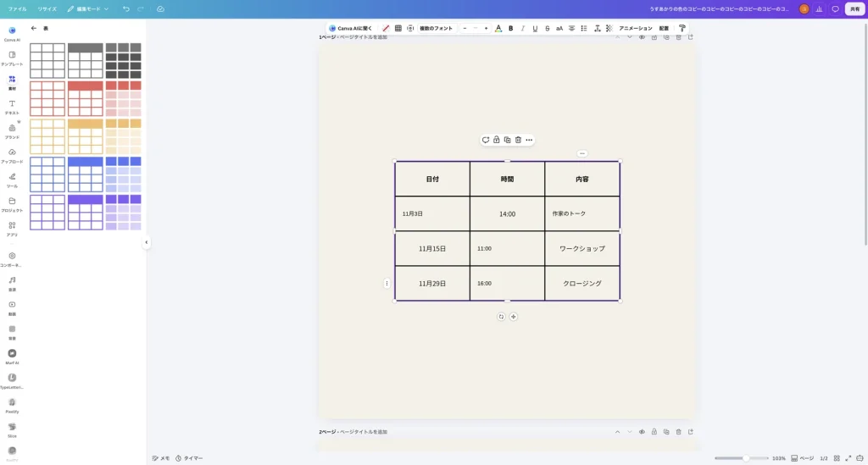868x465 pixels.
Task: Open the music note audio panel
Action: coord(12,283)
